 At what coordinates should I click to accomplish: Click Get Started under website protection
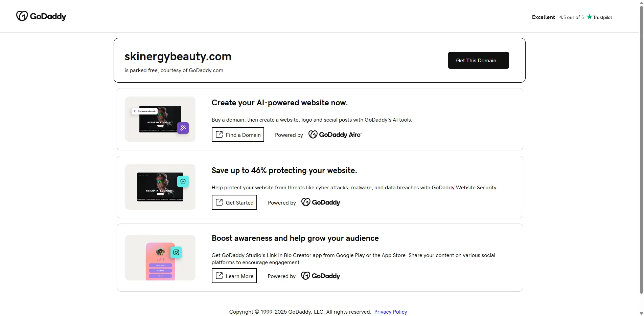234,202
